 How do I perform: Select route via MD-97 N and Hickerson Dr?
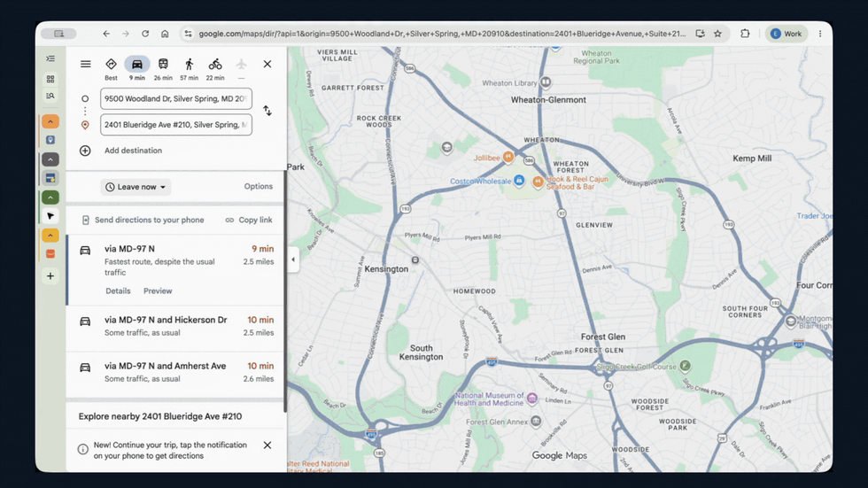click(x=176, y=328)
